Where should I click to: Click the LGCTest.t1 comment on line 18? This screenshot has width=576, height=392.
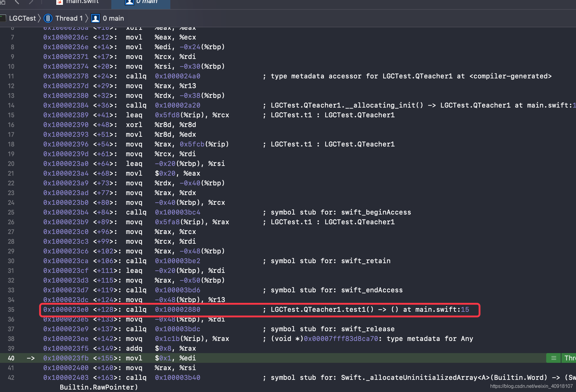pos(333,144)
